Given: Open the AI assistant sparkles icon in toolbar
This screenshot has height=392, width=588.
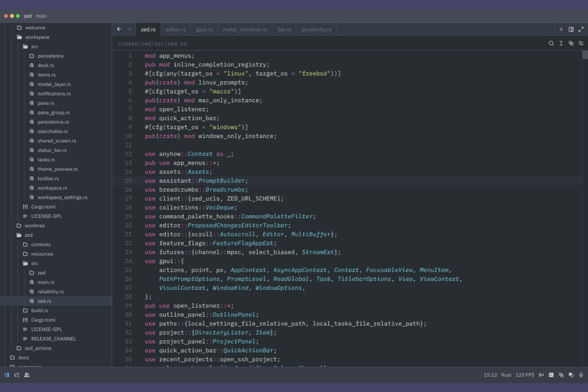Looking at the screenshot, I should 571,43.
